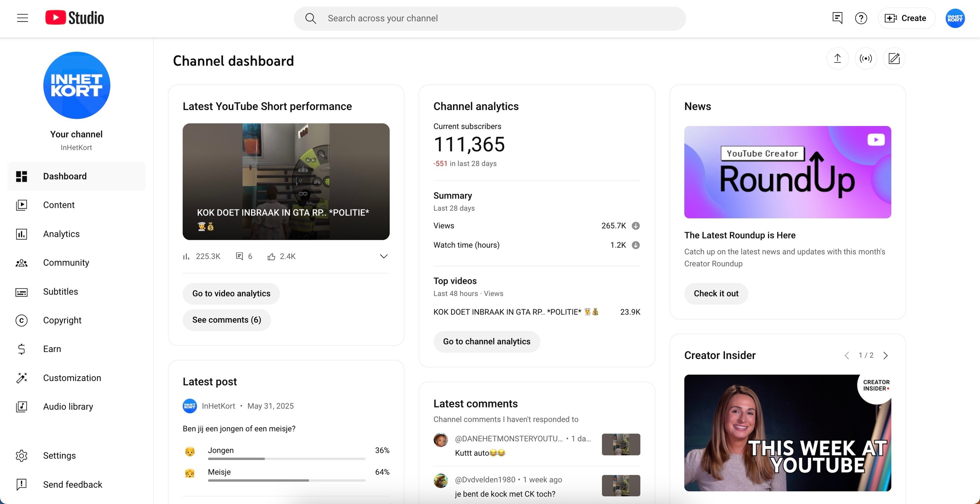Image resolution: width=980 pixels, height=504 pixels.
Task: Open the Analytics menu item
Action: click(x=76, y=234)
